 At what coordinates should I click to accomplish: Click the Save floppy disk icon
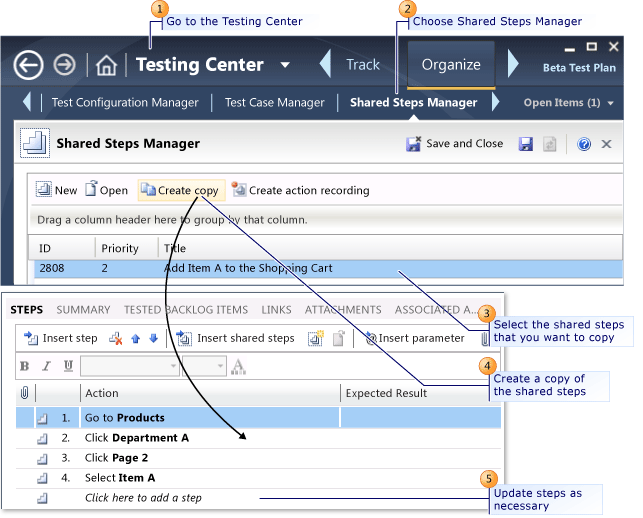[526, 144]
